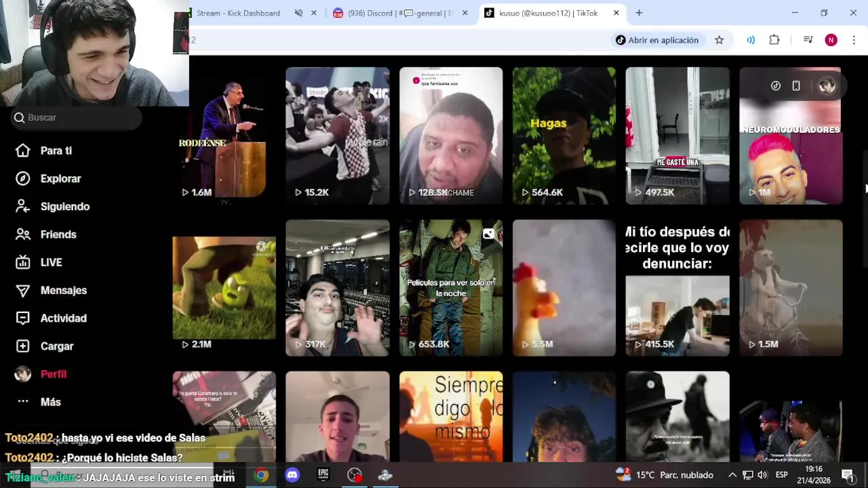The image size is (868, 488).
Task: Open OBS Studio from the taskbar
Action: tap(355, 475)
